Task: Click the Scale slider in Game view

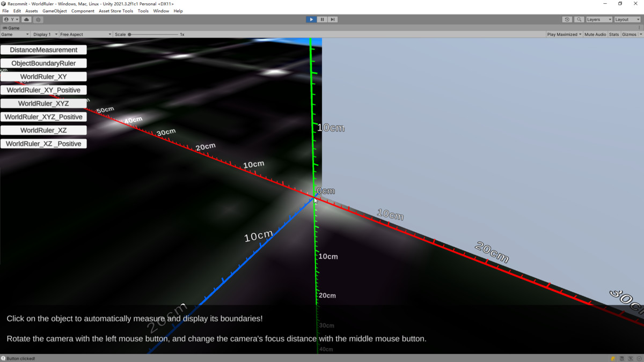Action: tap(153, 34)
